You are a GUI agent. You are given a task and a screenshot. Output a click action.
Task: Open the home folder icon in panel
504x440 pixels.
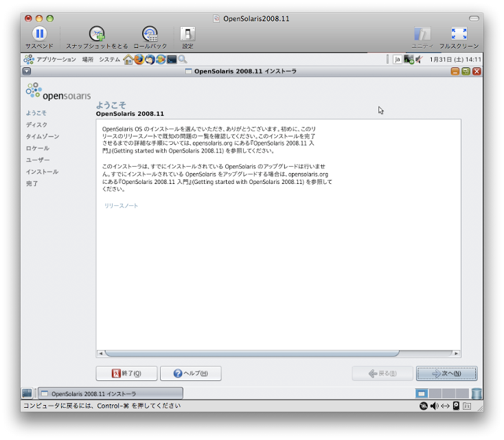128,60
